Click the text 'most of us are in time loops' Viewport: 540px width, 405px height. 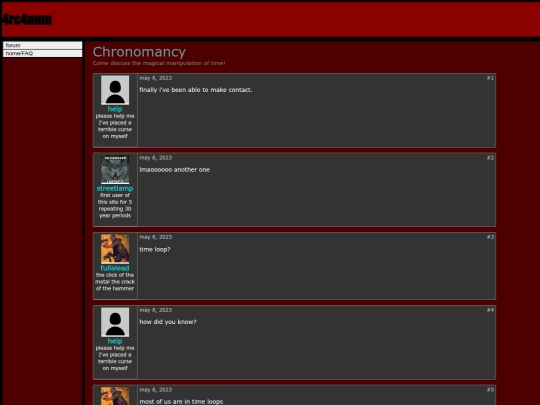pyautogui.click(x=181, y=402)
